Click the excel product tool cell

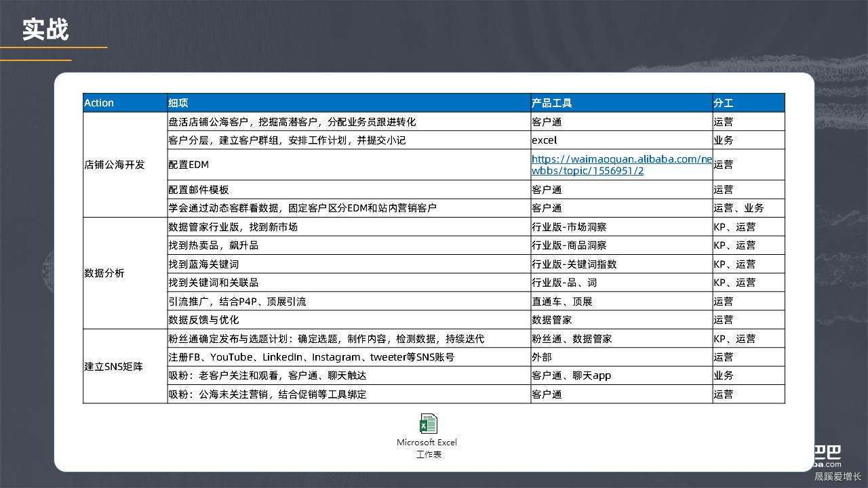pyautogui.click(x=621, y=140)
